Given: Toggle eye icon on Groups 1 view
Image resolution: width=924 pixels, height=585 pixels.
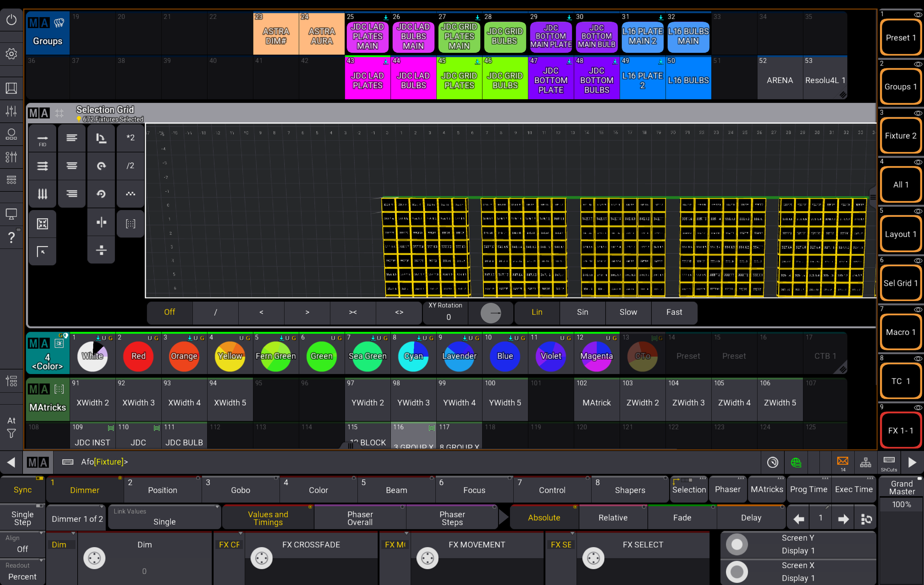Looking at the screenshot, I should (x=917, y=64).
